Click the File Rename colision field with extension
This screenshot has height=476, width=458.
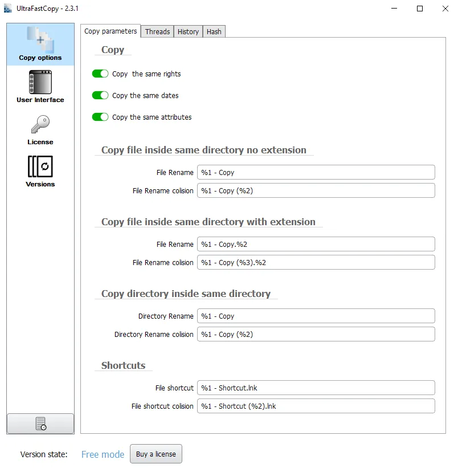point(316,262)
